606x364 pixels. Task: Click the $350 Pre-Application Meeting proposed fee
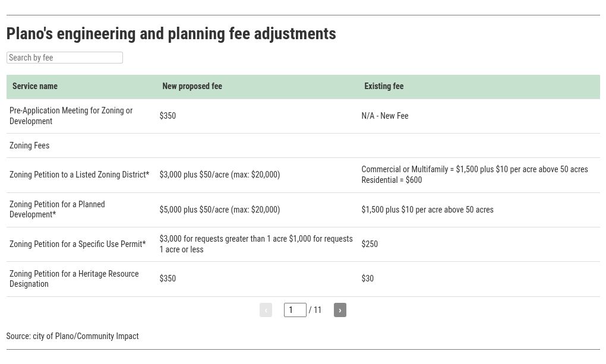168,116
